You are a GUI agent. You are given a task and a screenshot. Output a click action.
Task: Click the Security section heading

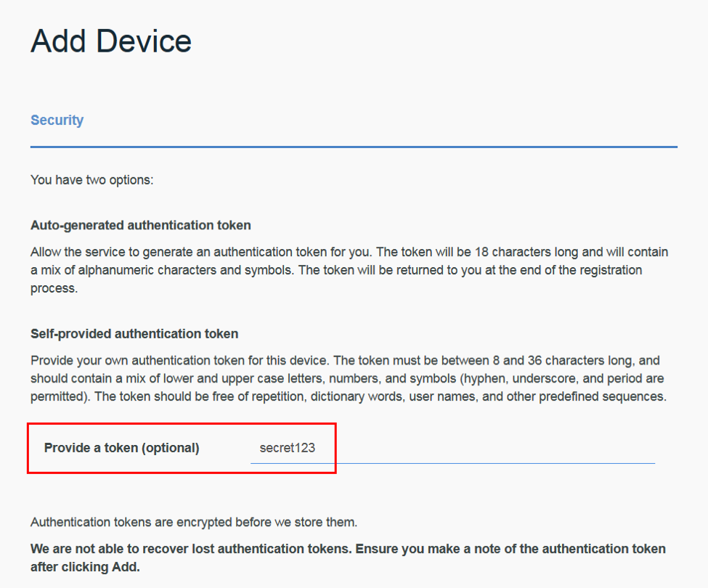click(x=57, y=120)
